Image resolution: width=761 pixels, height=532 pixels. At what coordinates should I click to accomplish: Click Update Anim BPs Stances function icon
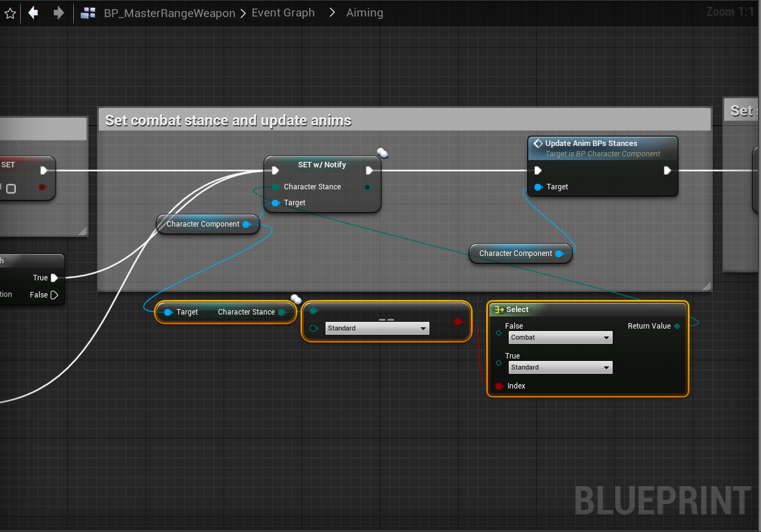537,144
